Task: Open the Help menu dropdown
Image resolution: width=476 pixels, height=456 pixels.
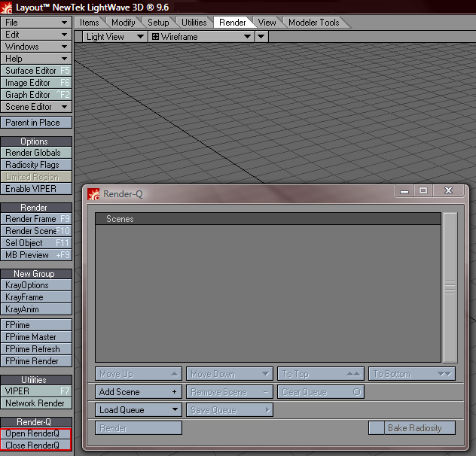Action: tap(36, 59)
